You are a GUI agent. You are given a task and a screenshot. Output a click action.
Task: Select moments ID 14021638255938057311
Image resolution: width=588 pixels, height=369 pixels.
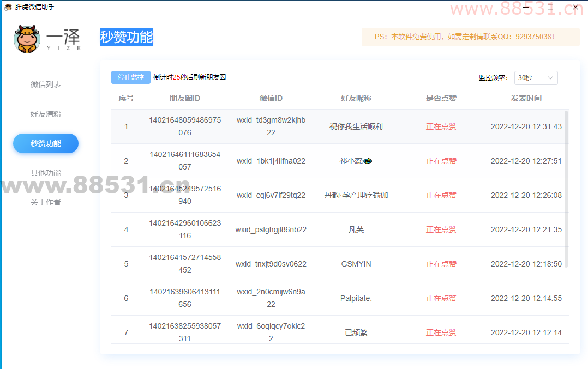tap(185, 332)
